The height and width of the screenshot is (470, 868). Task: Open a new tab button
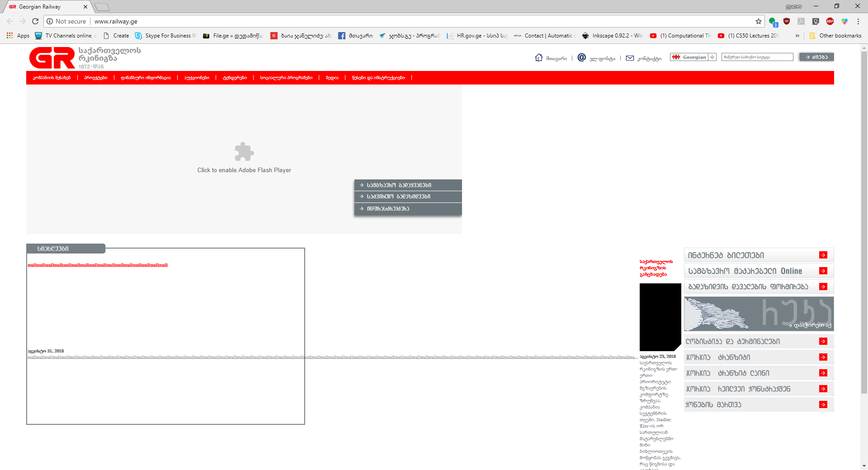(102, 7)
